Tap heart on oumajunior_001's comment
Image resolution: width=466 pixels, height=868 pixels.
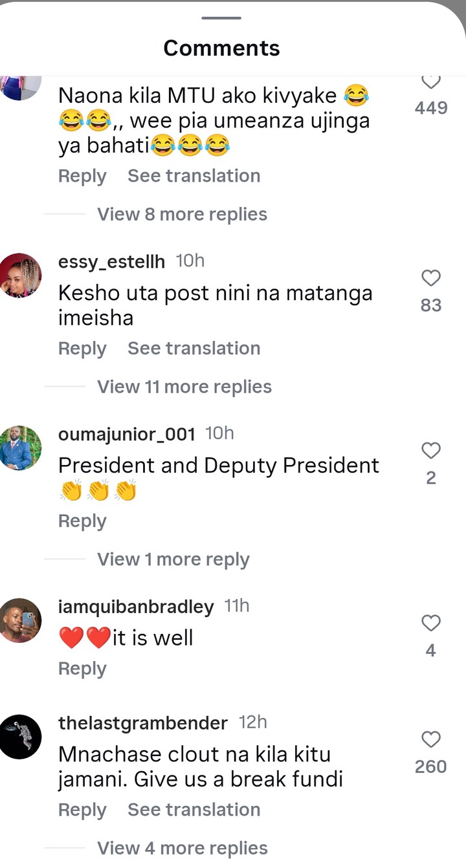[x=430, y=451]
